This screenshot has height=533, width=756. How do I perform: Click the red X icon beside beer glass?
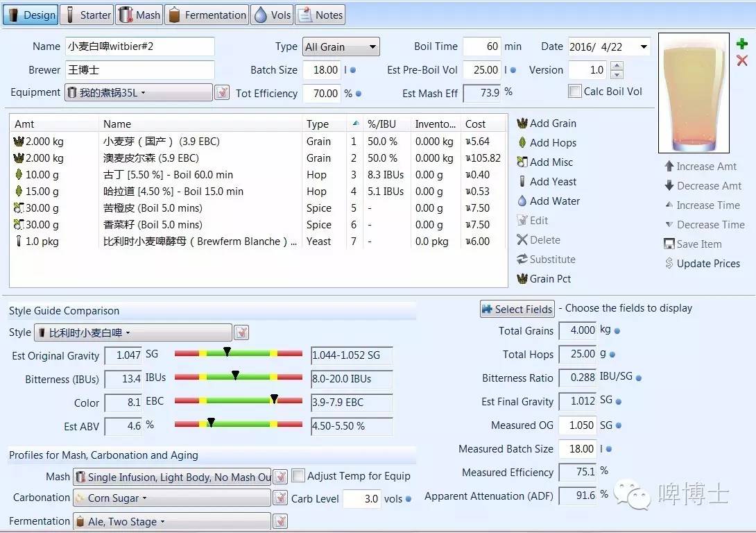[x=742, y=61]
